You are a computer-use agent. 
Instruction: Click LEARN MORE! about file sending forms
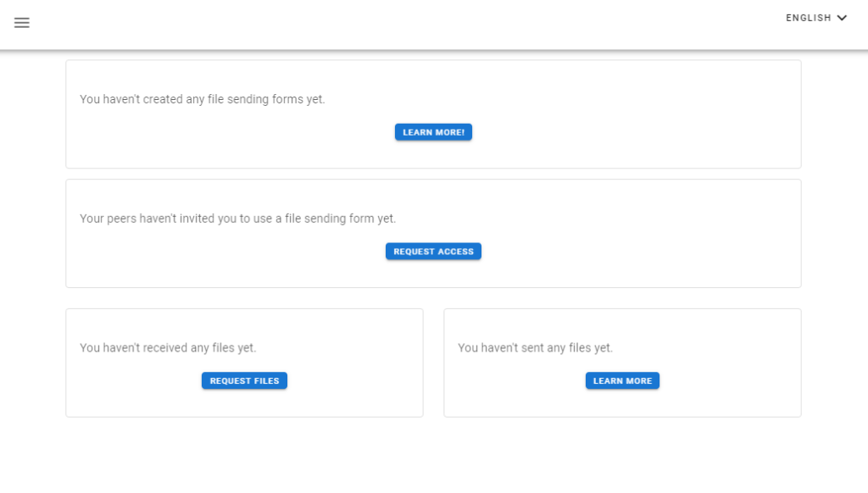433,132
